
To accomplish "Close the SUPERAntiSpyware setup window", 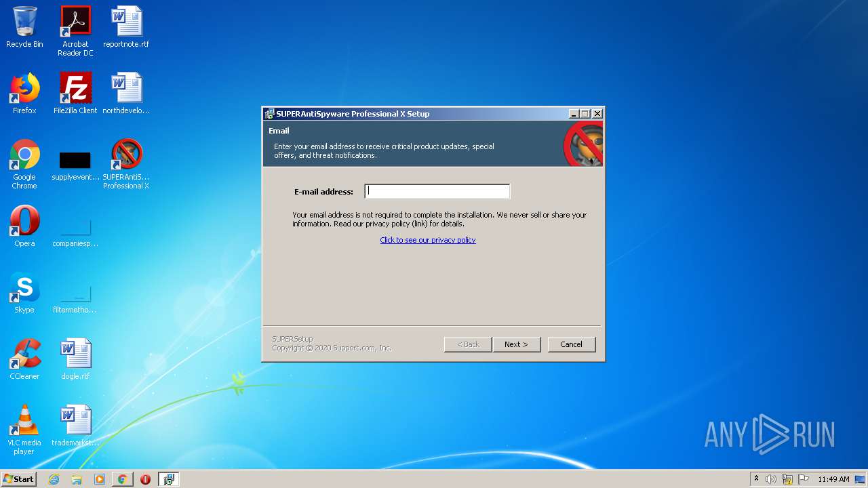I will [597, 114].
